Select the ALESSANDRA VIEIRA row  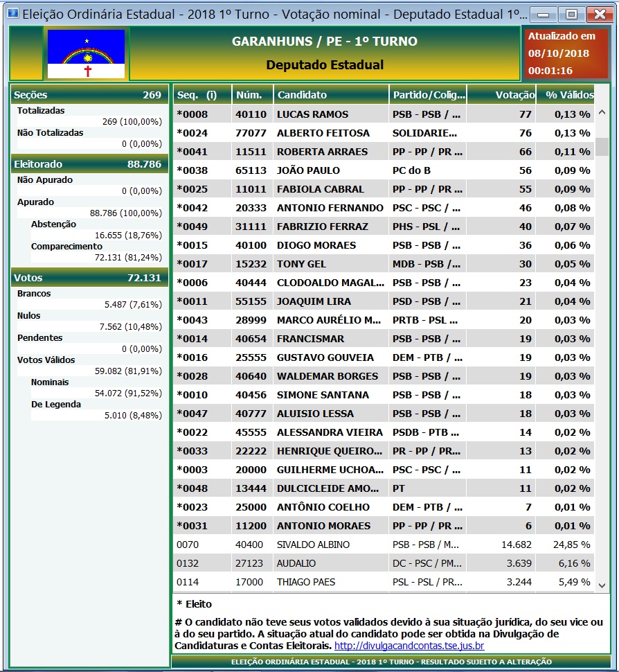[x=384, y=432]
